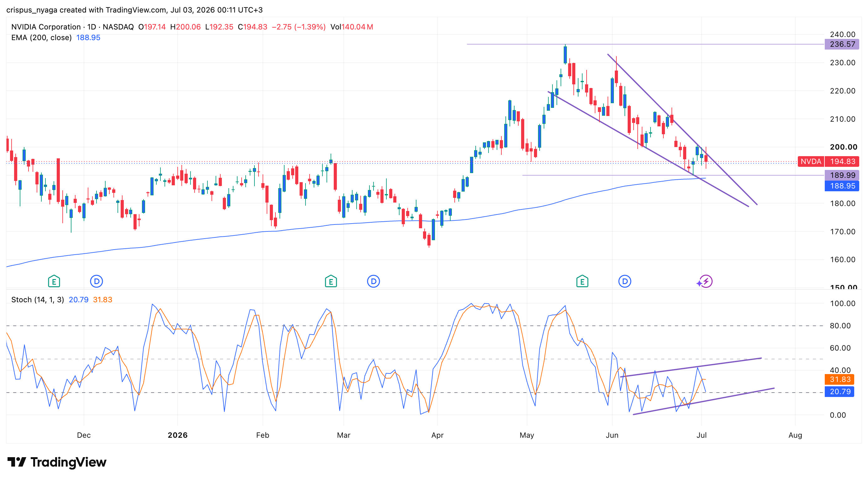
Task: Click the 189.99 support price tag
Action: (x=842, y=175)
